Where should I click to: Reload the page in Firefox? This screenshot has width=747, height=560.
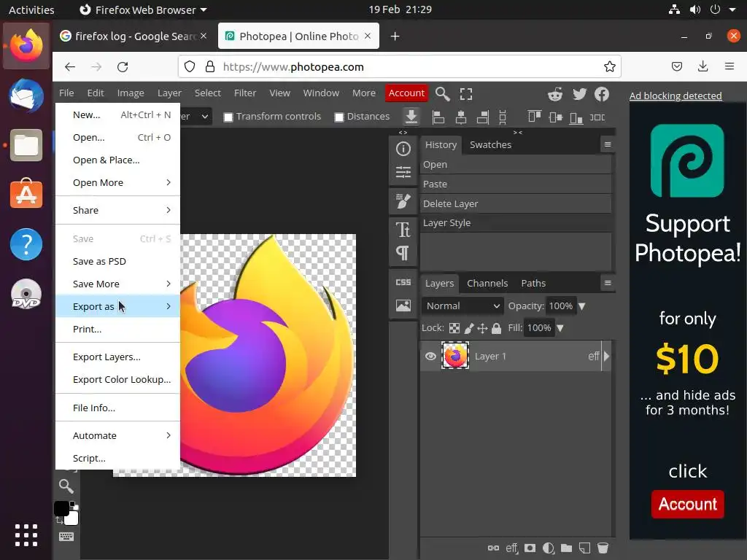pyautogui.click(x=123, y=66)
